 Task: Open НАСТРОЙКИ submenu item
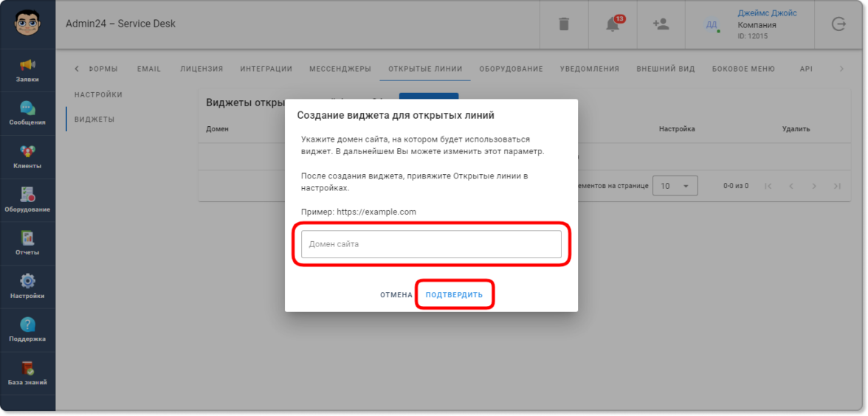[x=99, y=94]
